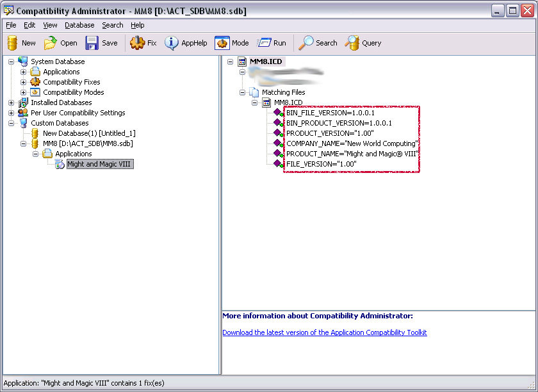Click the System Database computer icon
This screenshot has height=392, width=538.
click(x=23, y=61)
